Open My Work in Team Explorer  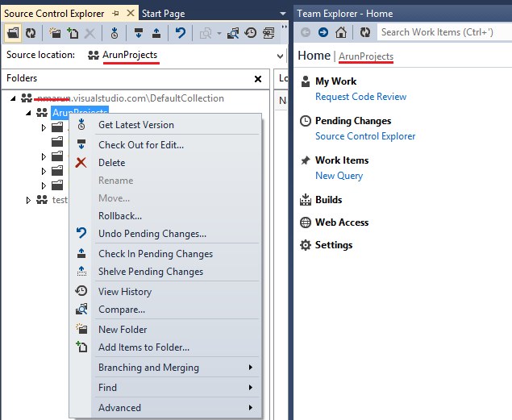[x=335, y=81]
